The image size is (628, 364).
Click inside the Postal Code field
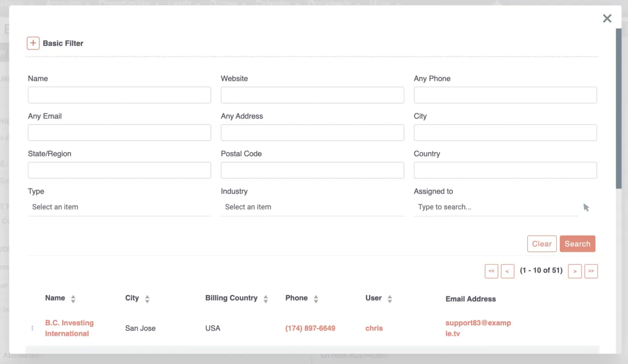pos(312,170)
